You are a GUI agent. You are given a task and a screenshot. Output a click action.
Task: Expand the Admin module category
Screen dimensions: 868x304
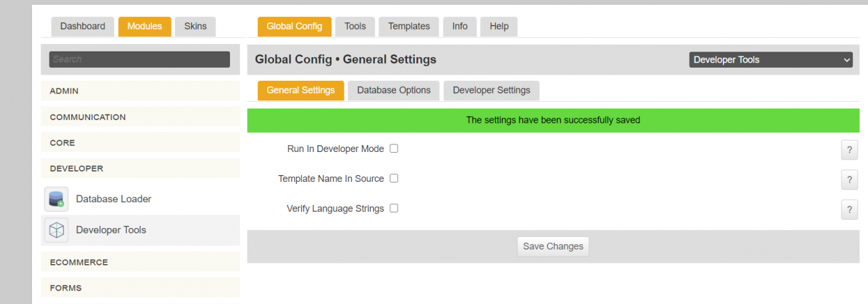click(140, 91)
